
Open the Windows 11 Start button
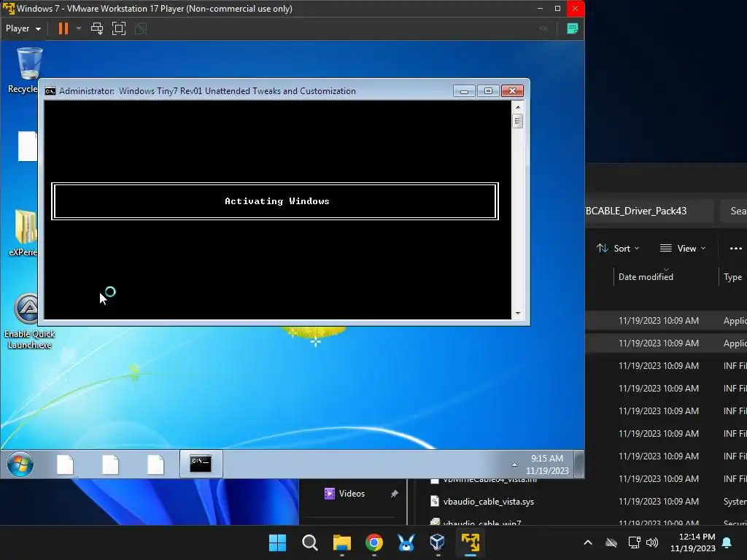(277, 542)
